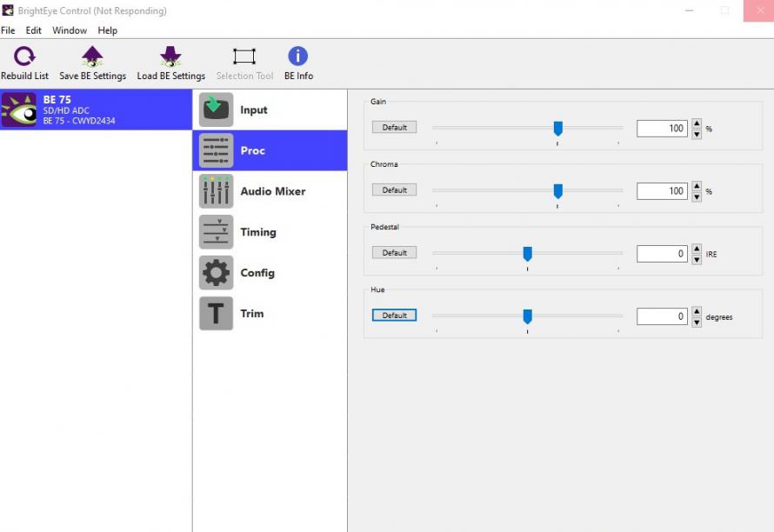Select the BE 75 device eye icon
This screenshot has height=532, width=774.
(19, 110)
